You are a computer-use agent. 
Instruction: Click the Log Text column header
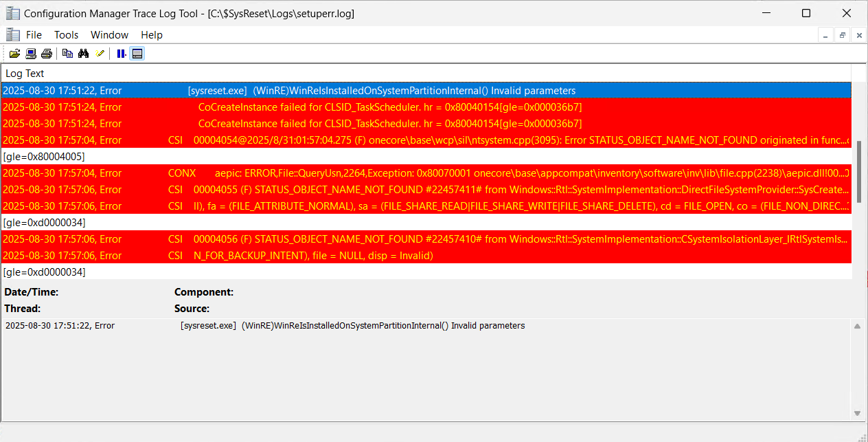25,74
